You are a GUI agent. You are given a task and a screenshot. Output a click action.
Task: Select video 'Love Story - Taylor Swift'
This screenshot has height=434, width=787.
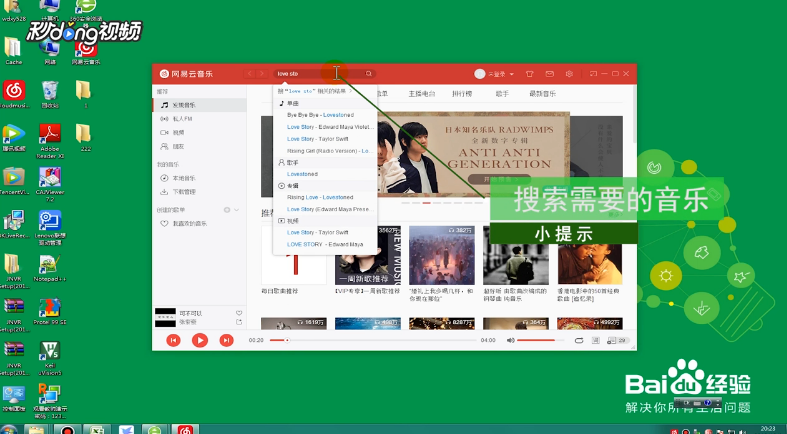pyautogui.click(x=325, y=232)
